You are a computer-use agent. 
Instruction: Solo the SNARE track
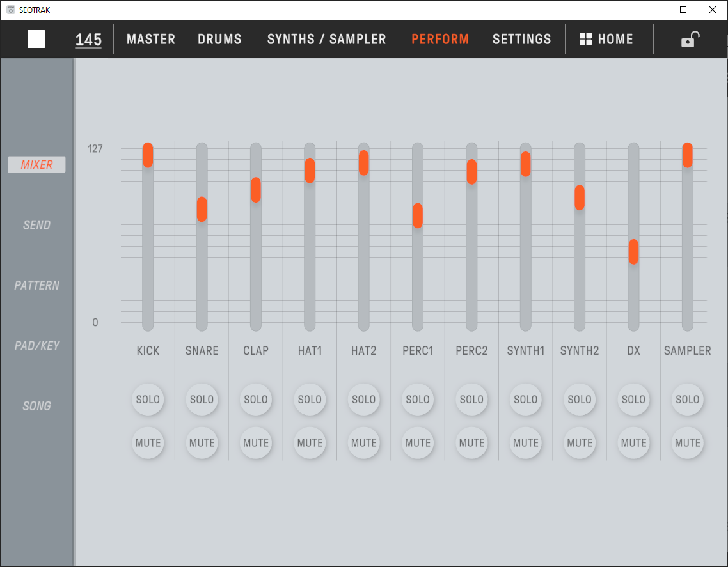(x=202, y=400)
